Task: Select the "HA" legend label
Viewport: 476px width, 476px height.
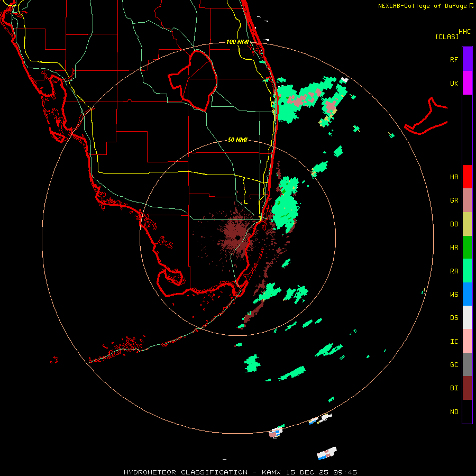Action: 454,177
